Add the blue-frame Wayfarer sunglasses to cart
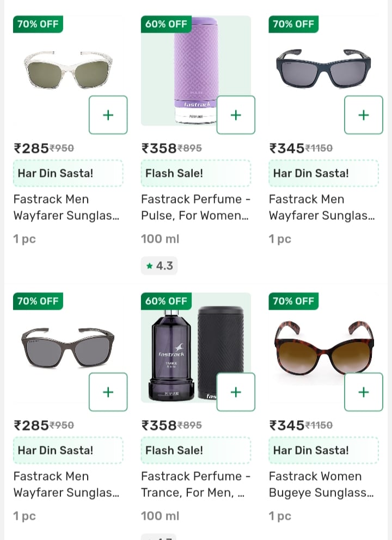This screenshot has height=540, width=392. pyautogui.click(x=363, y=115)
